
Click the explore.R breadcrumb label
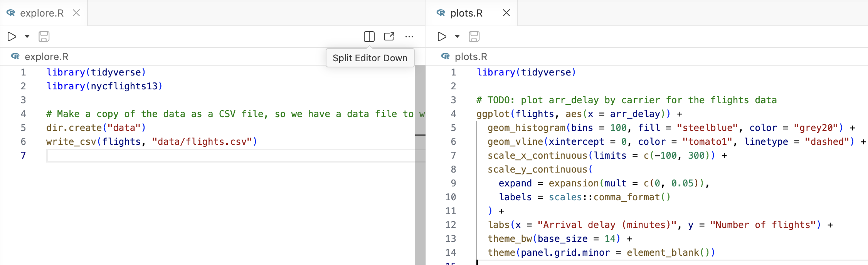coord(46,57)
